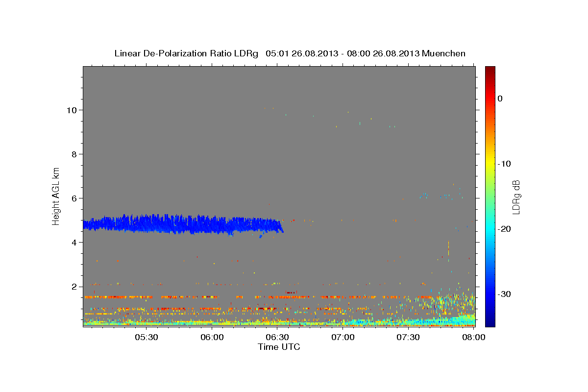Click the '06:30' time tick label
Image resolution: width=588 pixels, height=392 pixels.
277,337
